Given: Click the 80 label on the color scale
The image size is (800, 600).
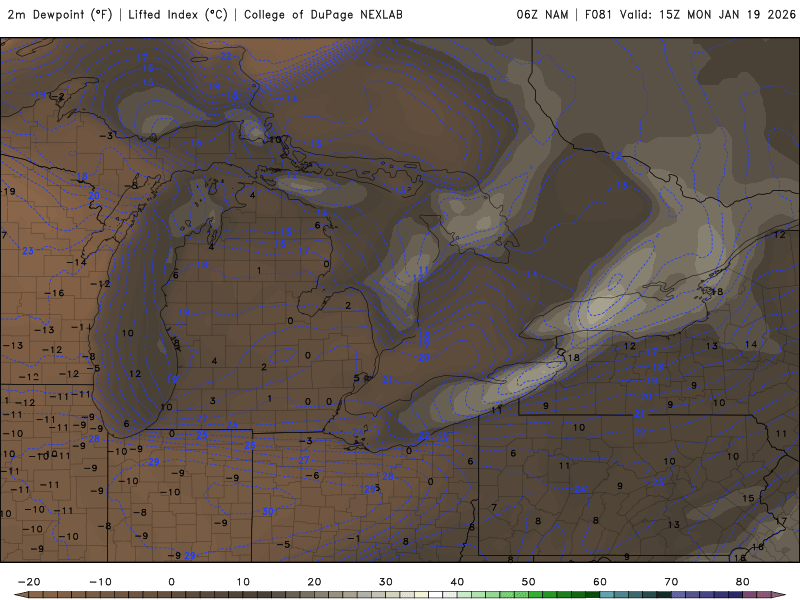Looking at the screenshot, I should pos(743,582).
